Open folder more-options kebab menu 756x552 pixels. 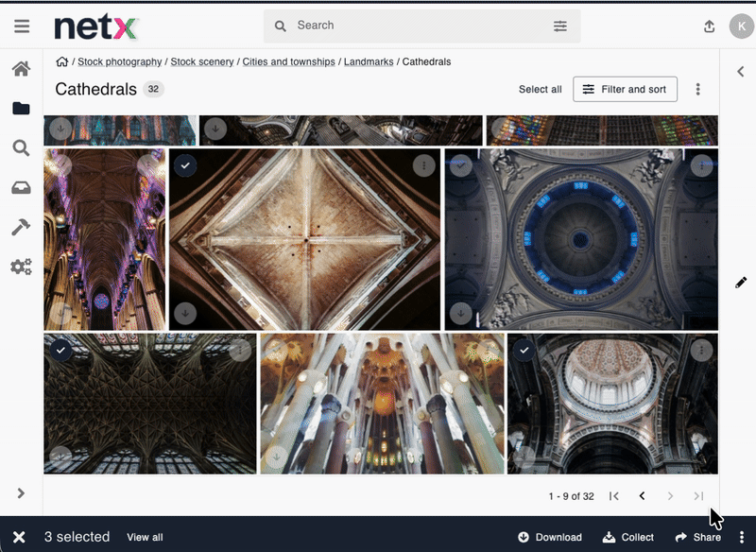[x=698, y=90]
